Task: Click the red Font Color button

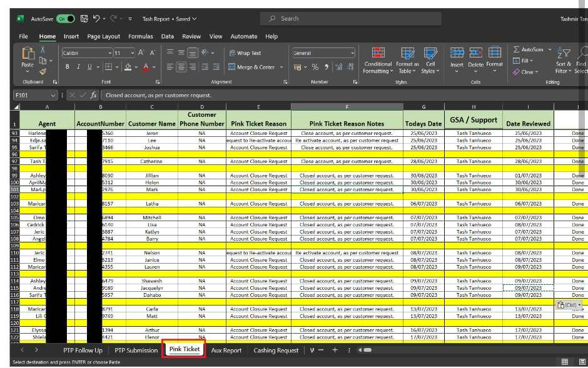Action: click(146, 67)
